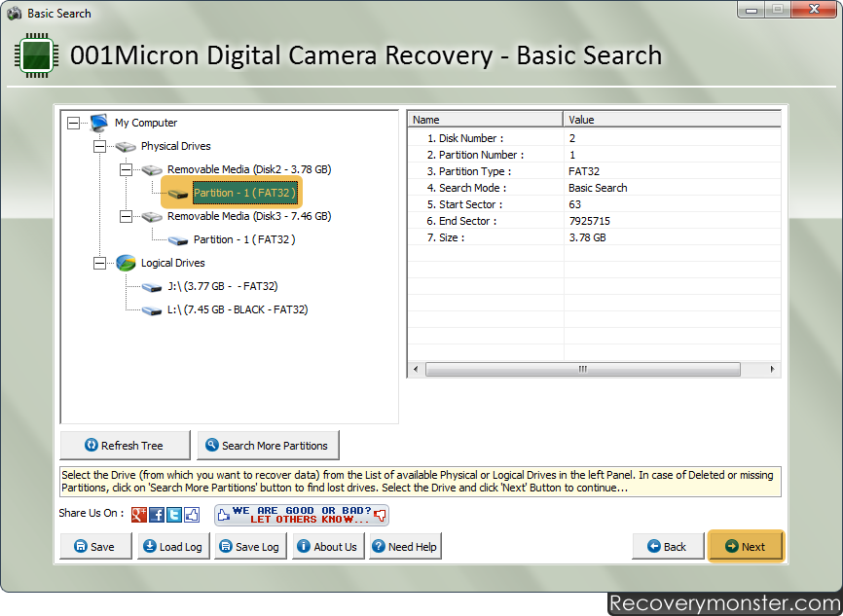
Task: Click the value 'Basic Search'
Action: [598, 188]
